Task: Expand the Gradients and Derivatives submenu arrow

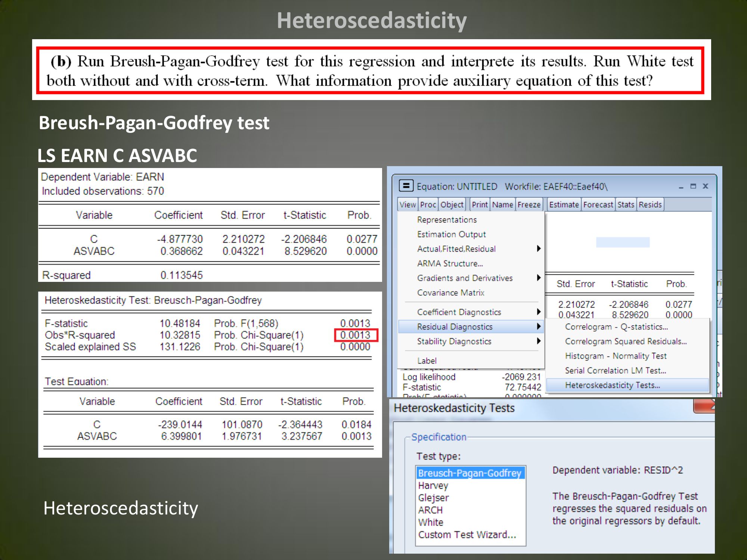Action: (539, 278)
